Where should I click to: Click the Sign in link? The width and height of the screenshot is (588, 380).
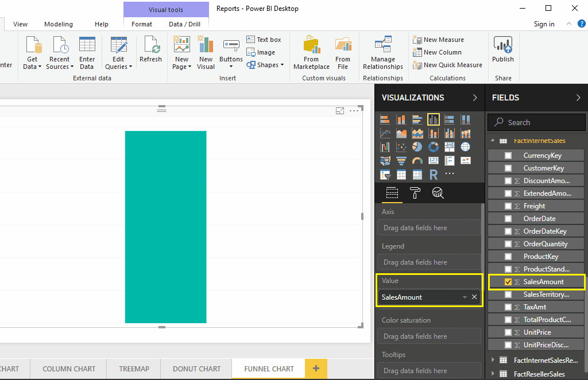(x=544, y=24)
